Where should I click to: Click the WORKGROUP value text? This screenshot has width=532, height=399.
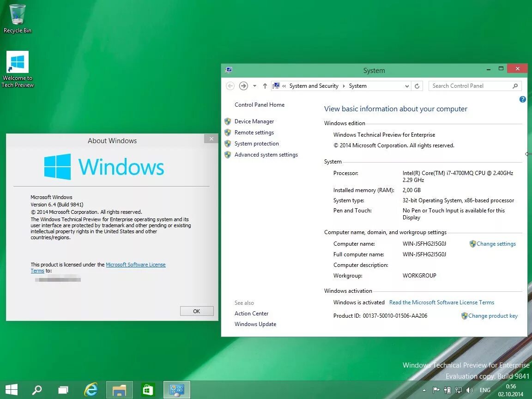click(419, 276)
